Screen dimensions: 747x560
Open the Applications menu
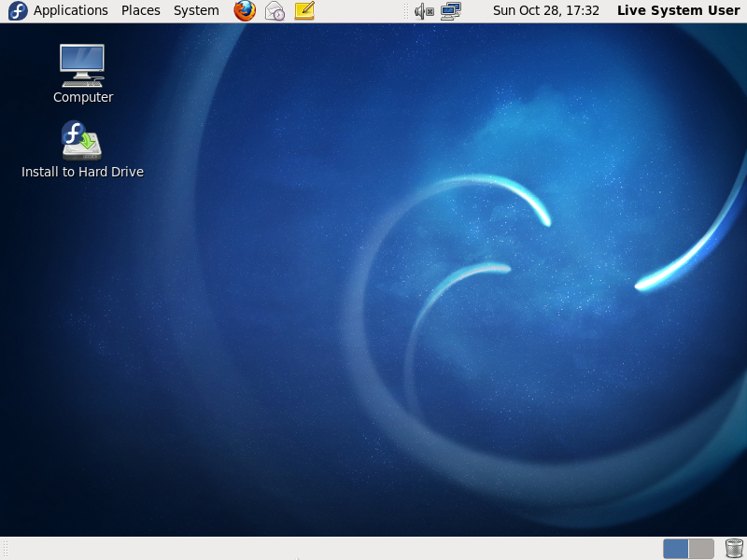click(71, 11)
